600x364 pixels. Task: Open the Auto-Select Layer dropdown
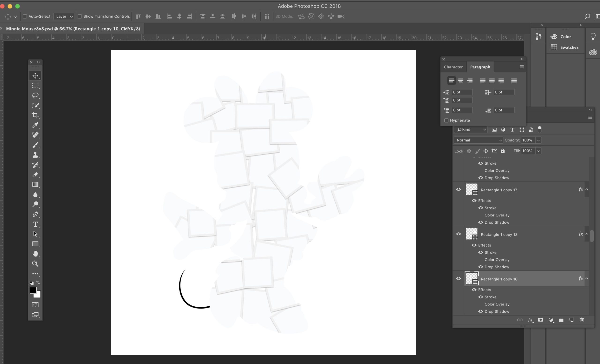pos(64,16)
